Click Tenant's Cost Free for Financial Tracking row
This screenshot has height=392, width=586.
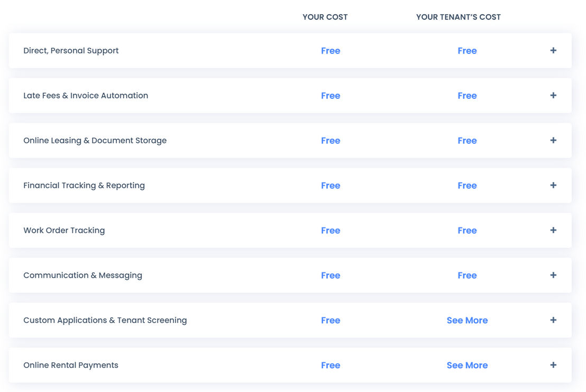pyautogui.click(x=467, y=185)
